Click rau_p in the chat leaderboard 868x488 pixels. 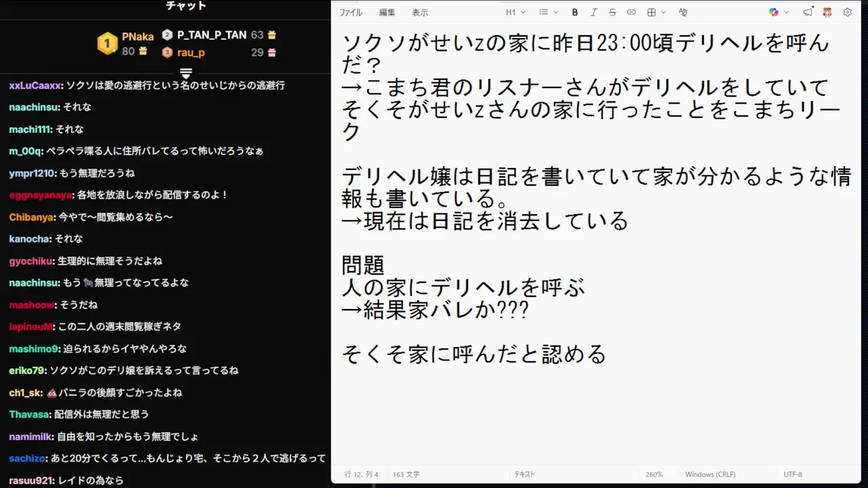click(x=191, y=52)
